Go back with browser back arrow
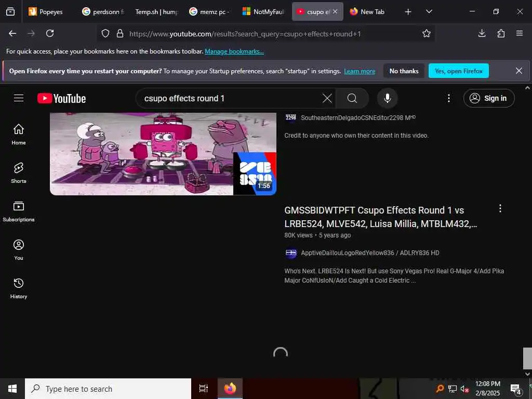The image size is (532, 399). [12, 33]
